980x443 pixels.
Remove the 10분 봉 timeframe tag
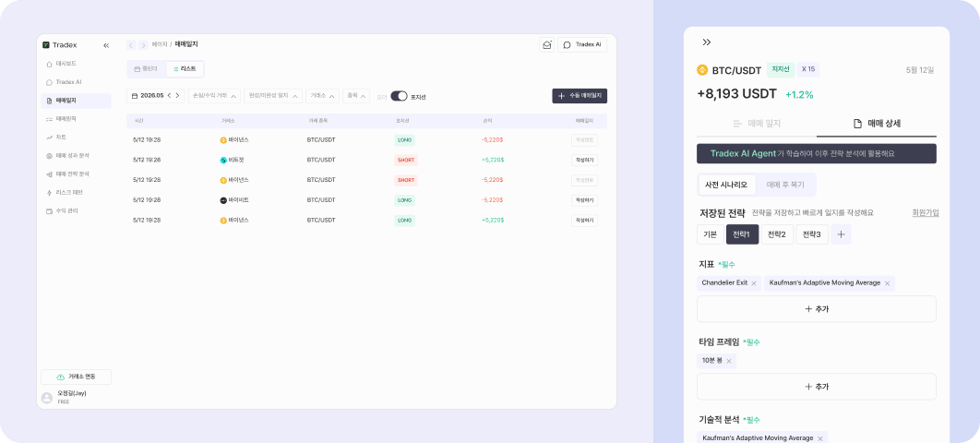click(x=729, y=361)
